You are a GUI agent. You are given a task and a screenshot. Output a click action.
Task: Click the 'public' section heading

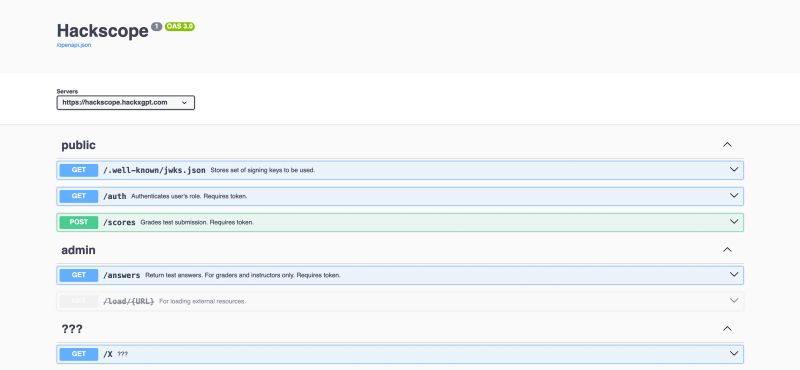point(79,145)
